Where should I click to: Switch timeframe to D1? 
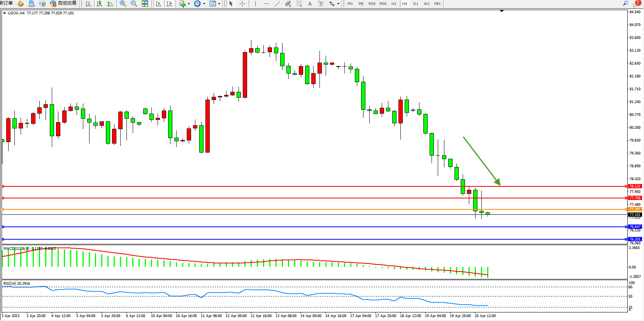[416, 4]
